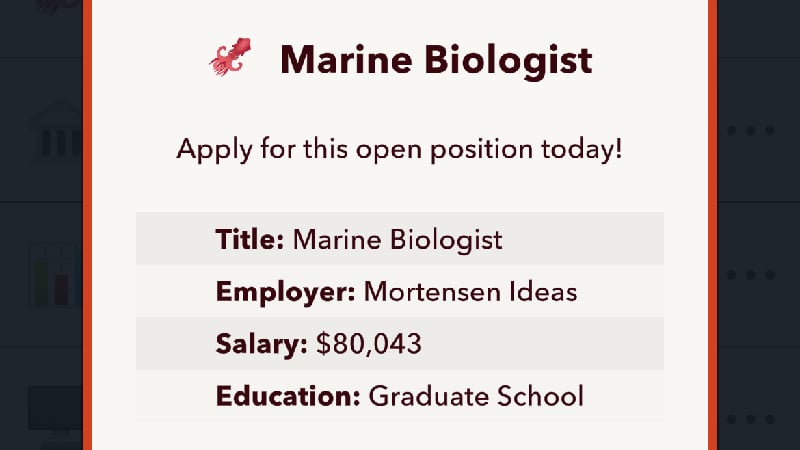The width and height of the screenshot is (800, 450).
Task: Open three-dot menu beside bank row
Action: [x=751, y=131]
